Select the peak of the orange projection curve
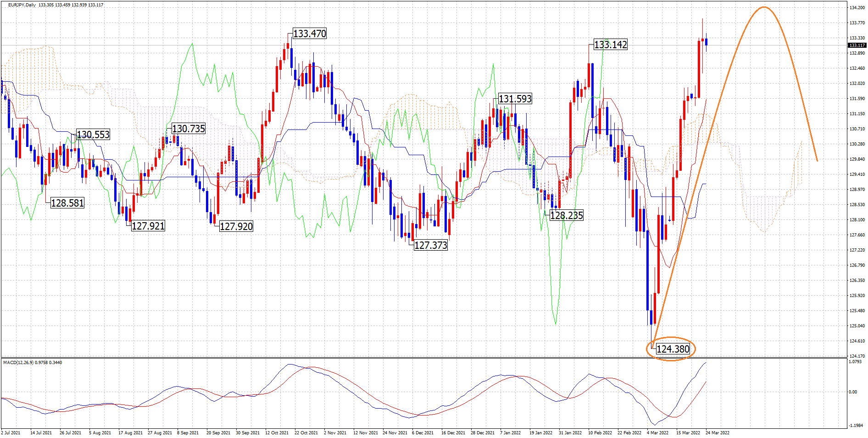This screenshot has height=438, width=868. (x=763, y=7)
